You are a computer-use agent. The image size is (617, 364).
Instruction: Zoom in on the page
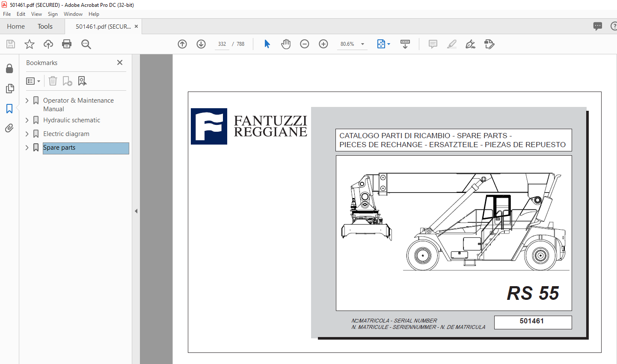coord(323,44)
